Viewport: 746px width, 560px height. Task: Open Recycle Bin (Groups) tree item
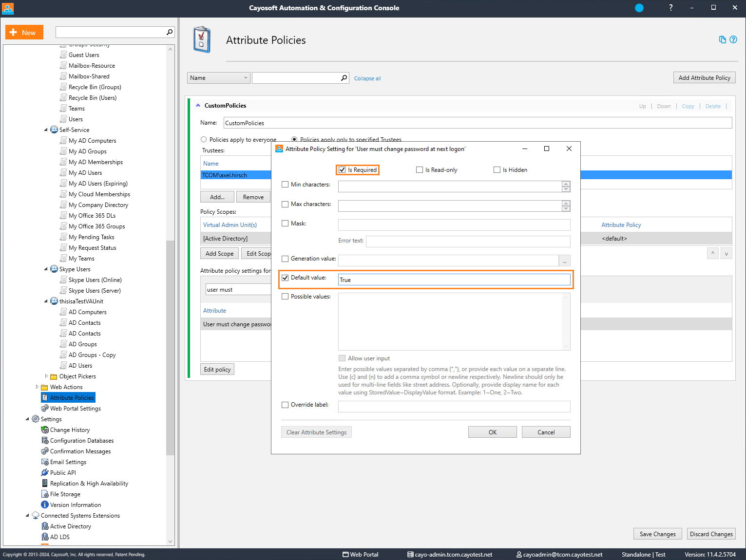pos(95,87)
